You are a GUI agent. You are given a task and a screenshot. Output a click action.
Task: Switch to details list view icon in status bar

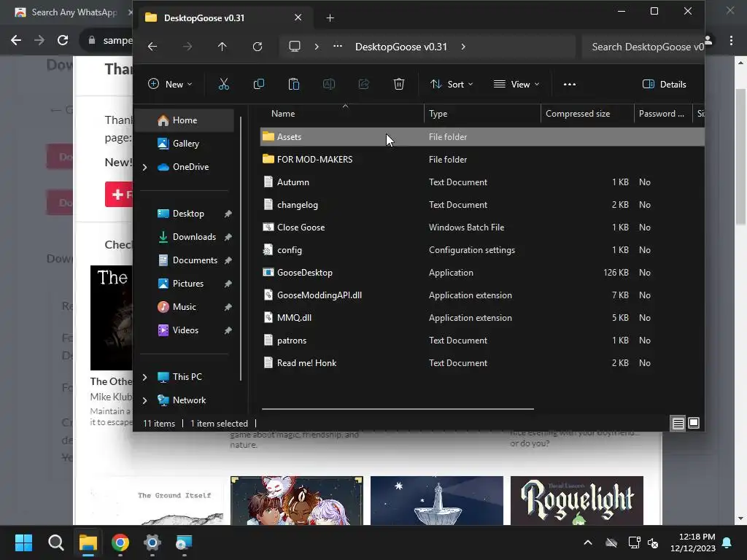point(678,423)
